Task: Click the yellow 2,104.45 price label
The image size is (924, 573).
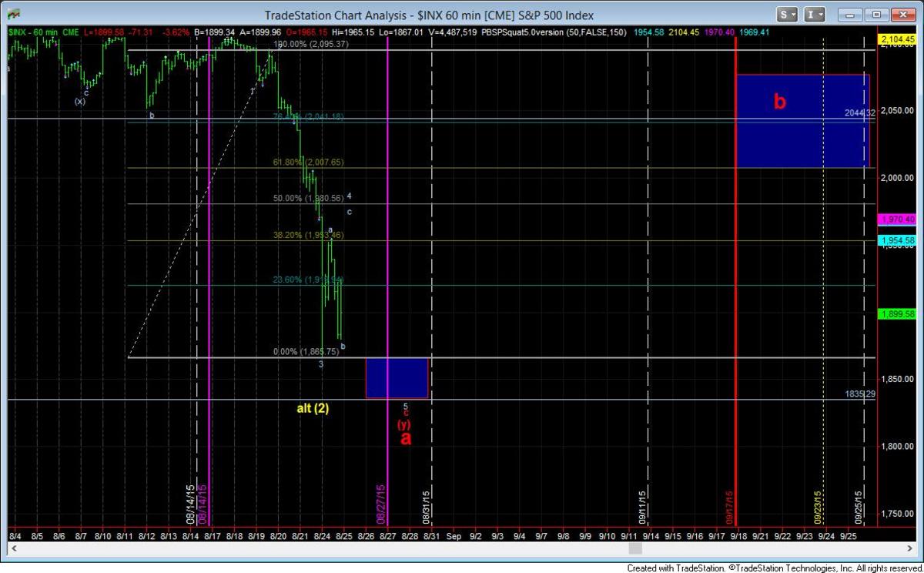Action: click(x=898, y=40)
